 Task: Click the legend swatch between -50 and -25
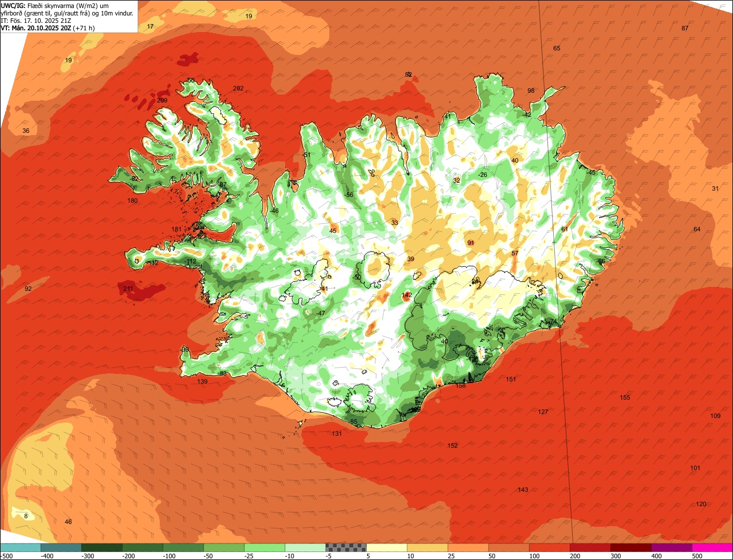point(224,547)
